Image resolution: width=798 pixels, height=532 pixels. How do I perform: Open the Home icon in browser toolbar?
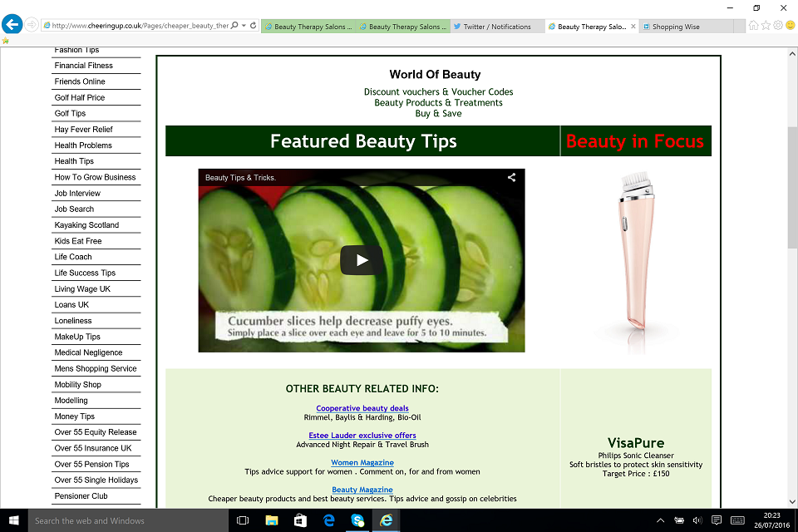753,26
